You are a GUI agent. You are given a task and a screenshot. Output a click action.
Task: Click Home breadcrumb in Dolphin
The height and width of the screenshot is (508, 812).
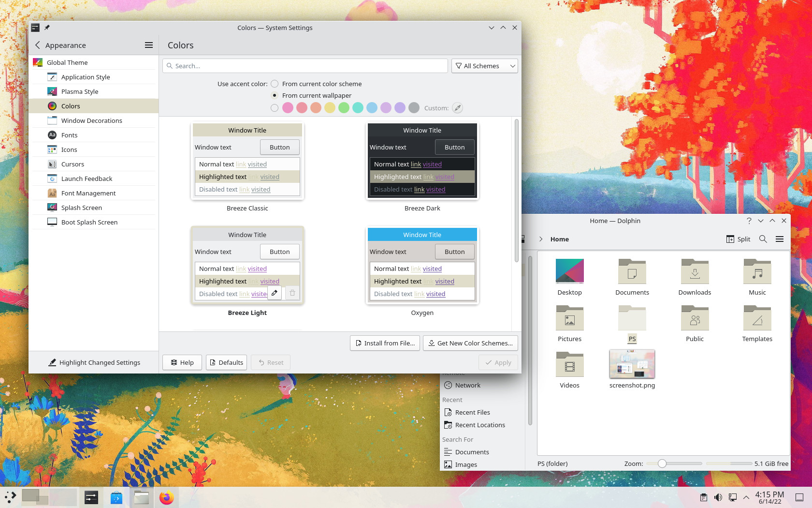point(560,239)
